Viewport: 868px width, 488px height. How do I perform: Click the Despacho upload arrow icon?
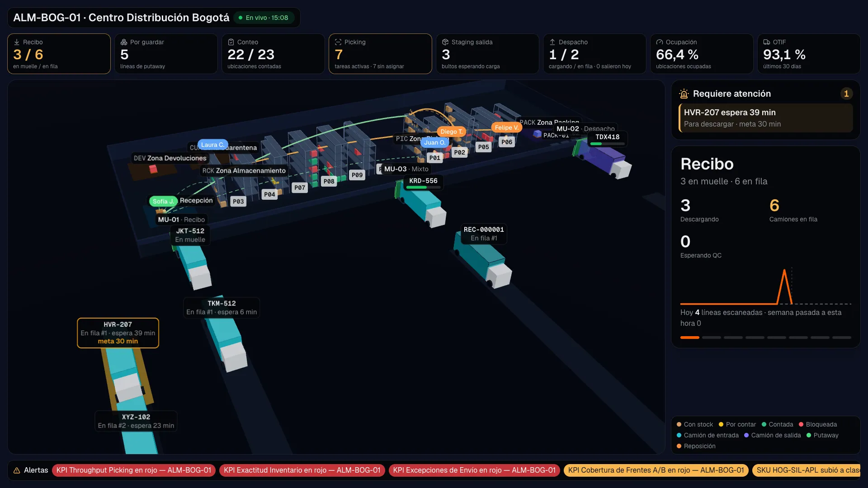pos(552,42)
